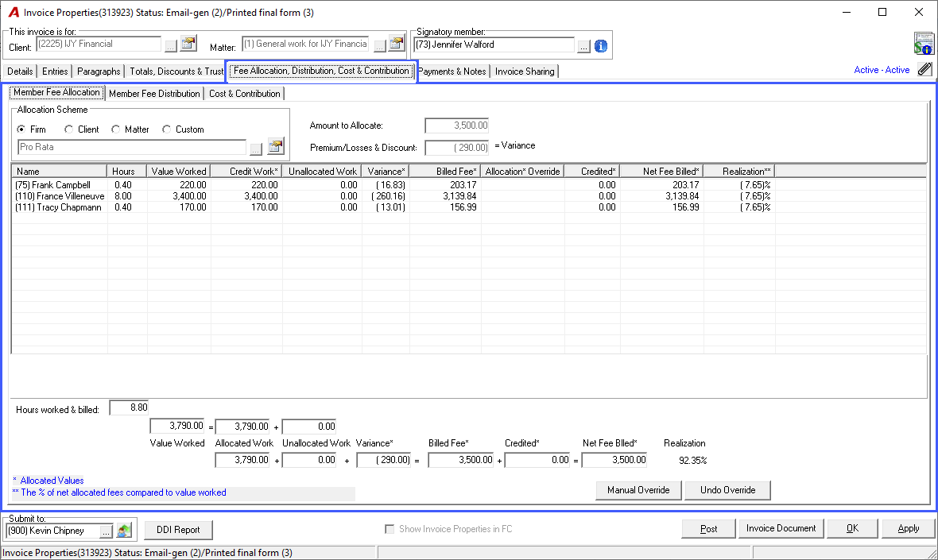Browse signatory members with the ellipsis button
This screenshot has height=560, width=938.
click(583, 45)
